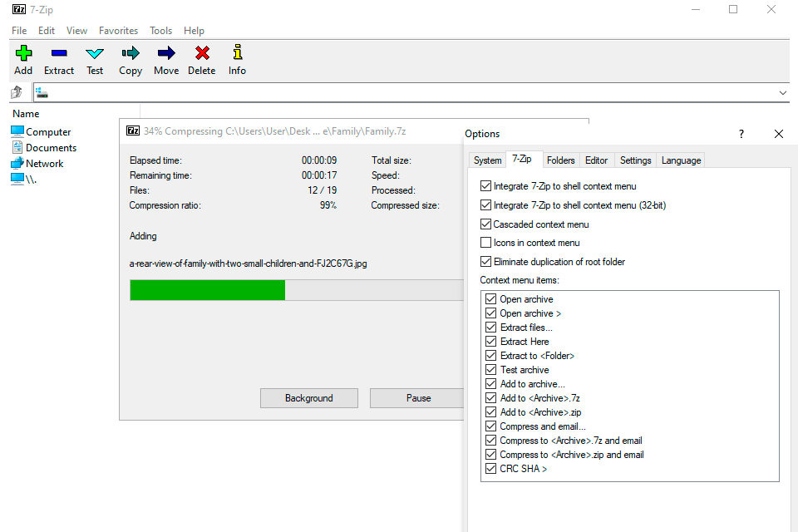Switch to the Settings tab
The height and width of the screenshot is (532, 798).
pos(636,160)
